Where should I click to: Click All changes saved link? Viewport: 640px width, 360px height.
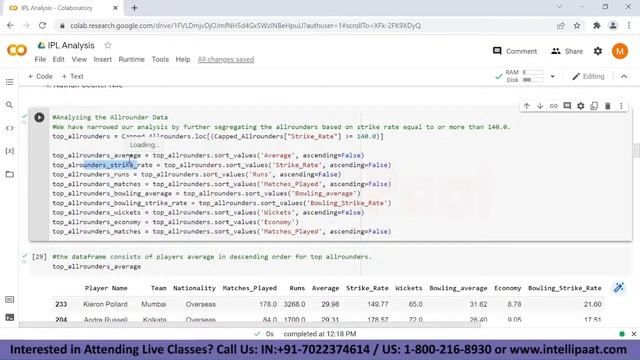point(226,59)
